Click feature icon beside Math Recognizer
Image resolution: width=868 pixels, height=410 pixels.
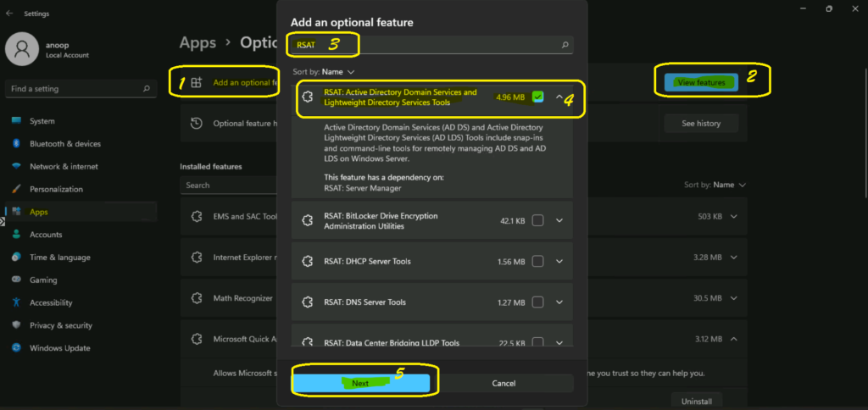coord(196,298)
